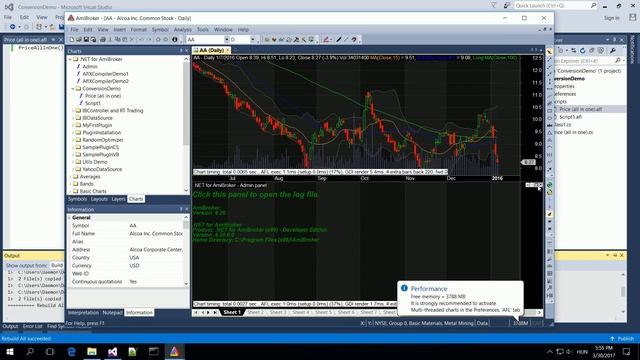Open the Windows Start menu
This screenshot has width=640, height=360.
tap(9, 351)
